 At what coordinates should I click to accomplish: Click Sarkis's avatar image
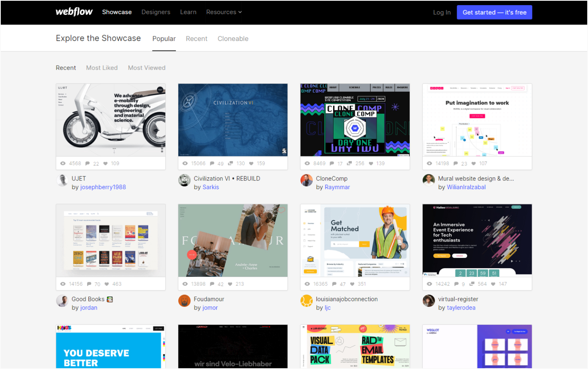(185, 180)
